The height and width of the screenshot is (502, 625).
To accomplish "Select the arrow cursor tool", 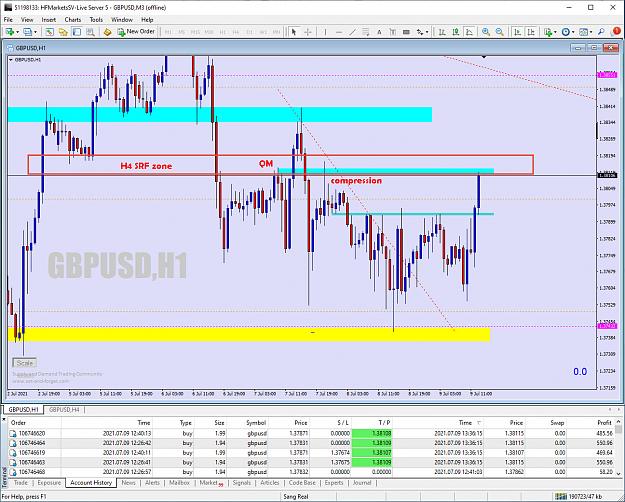I will point(294,32).
